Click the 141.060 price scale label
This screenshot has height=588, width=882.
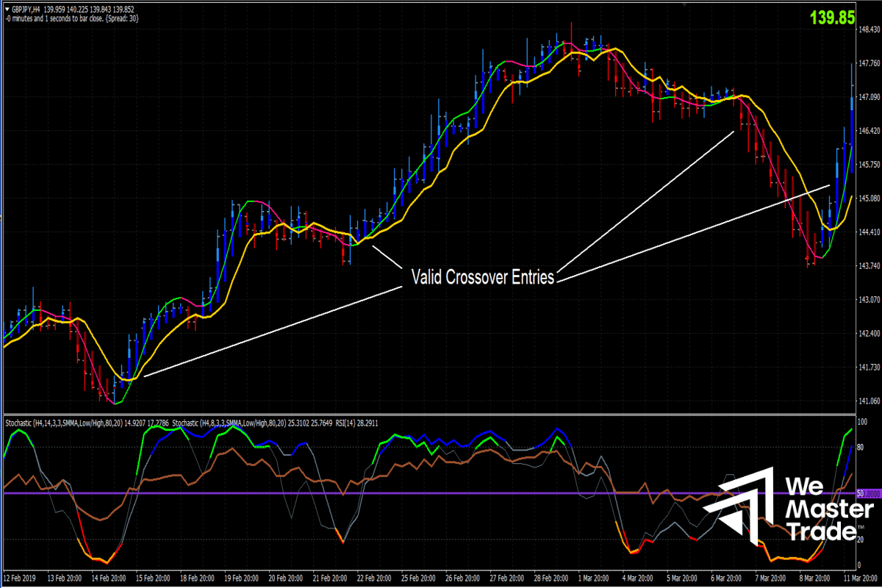click(870, 401)
